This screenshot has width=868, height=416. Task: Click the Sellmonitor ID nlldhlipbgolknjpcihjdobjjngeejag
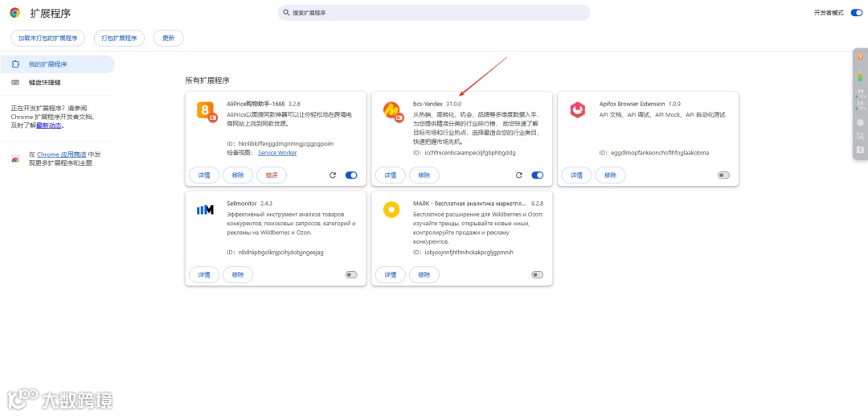(280, 252)
